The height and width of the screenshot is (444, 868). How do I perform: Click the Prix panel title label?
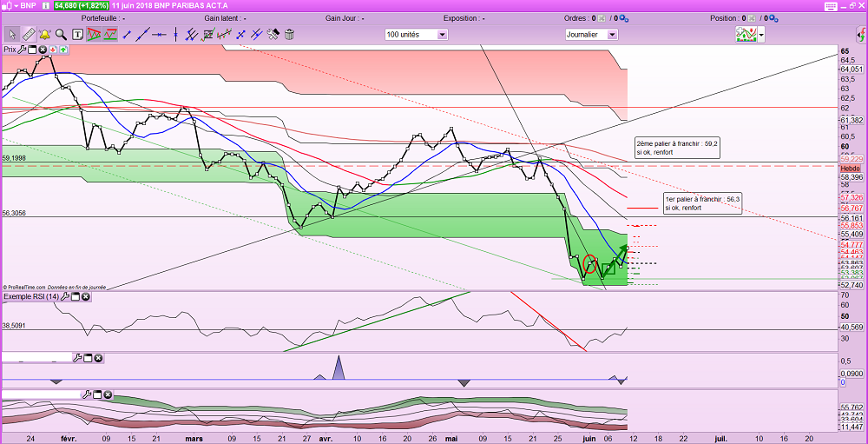(x=10, y=50)
